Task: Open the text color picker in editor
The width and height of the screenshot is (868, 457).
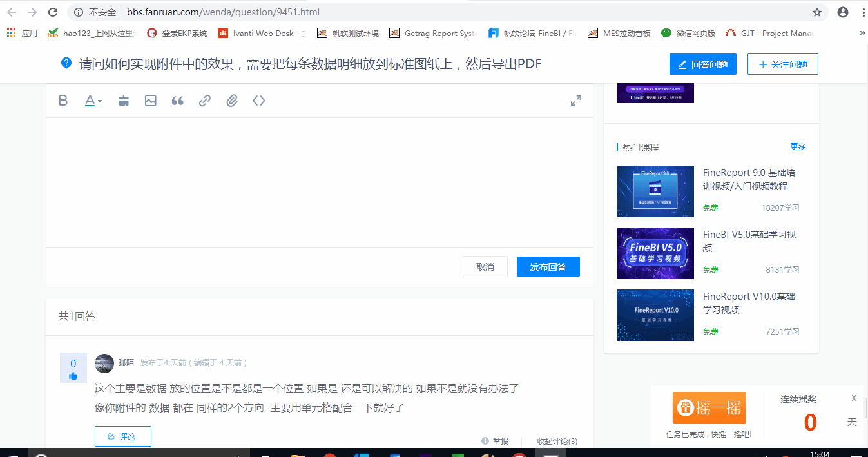Action: (x=93, y=101)
